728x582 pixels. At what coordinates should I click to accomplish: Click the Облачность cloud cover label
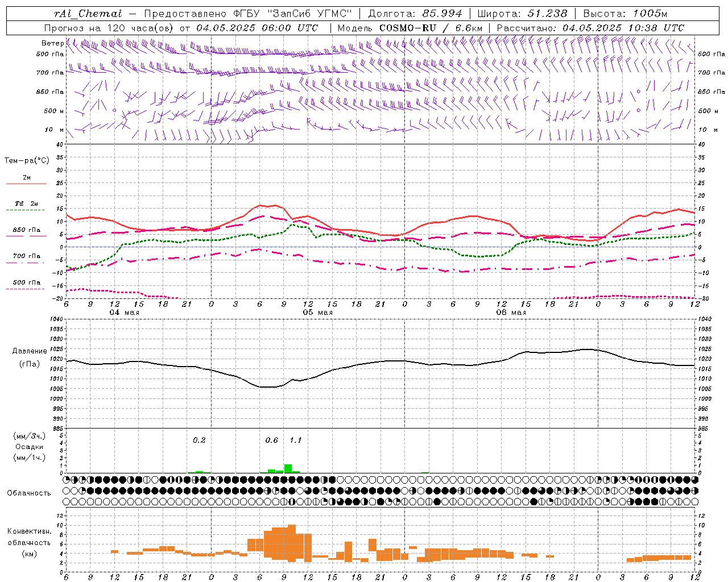click(29, 493)
